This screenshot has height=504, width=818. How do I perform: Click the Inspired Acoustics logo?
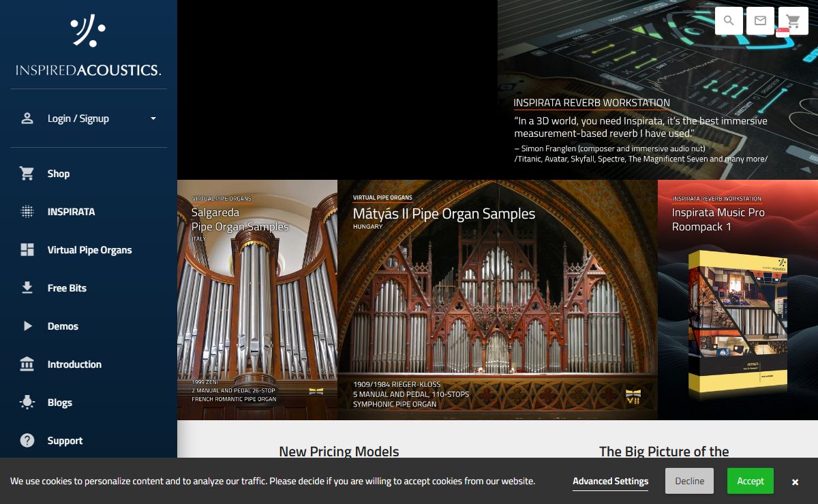[89, 45]
